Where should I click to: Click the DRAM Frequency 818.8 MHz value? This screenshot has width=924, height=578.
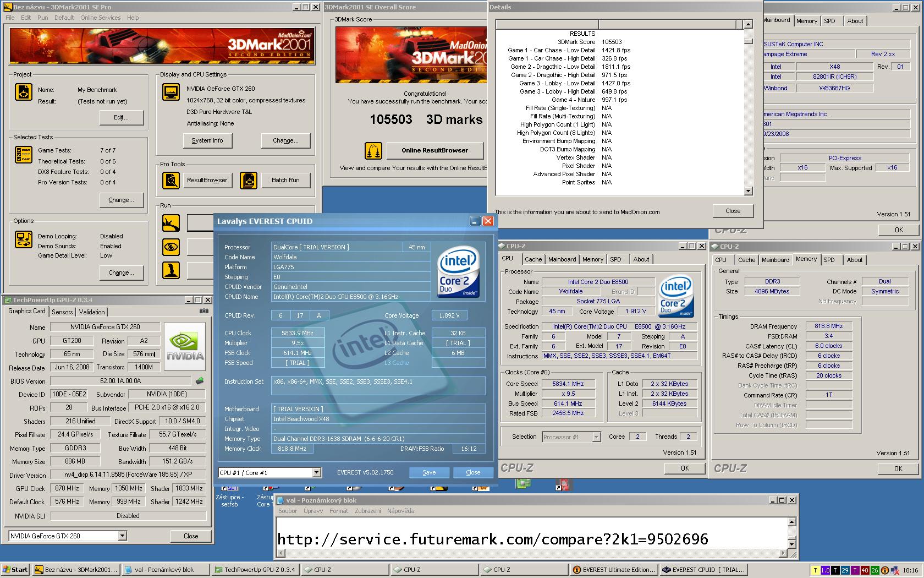[x=828, y=326]
